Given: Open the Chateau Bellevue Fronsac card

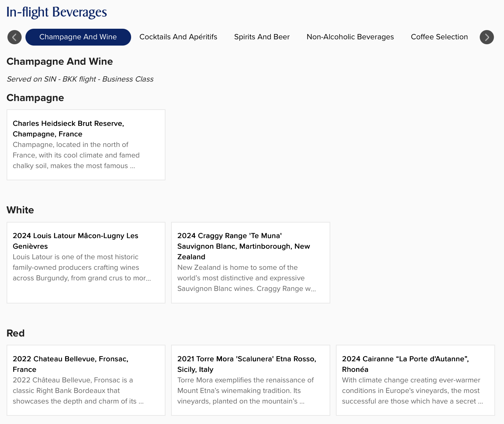Looking at the screenshot, I should coord(86,380).
